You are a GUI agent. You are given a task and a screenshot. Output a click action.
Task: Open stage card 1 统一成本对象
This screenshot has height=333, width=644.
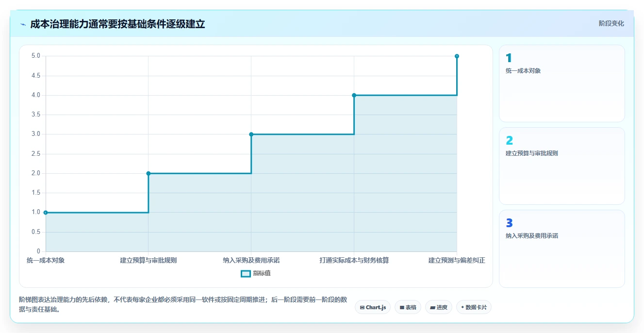point(561,83)
